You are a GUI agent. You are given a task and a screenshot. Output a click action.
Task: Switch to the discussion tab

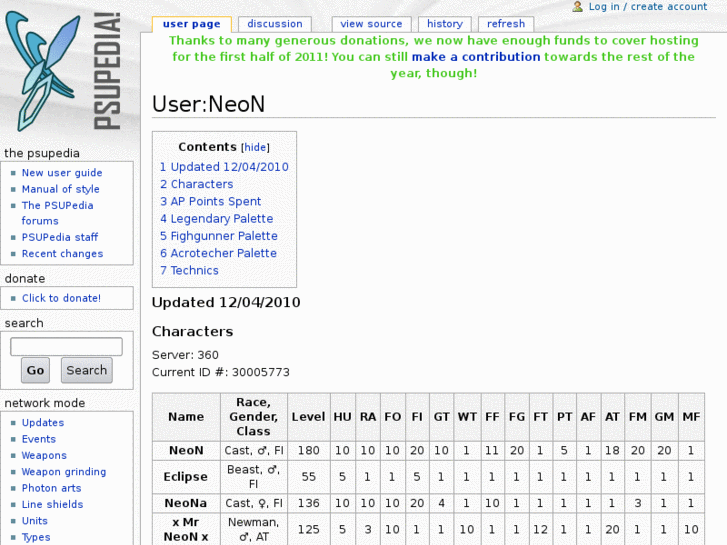274,24
